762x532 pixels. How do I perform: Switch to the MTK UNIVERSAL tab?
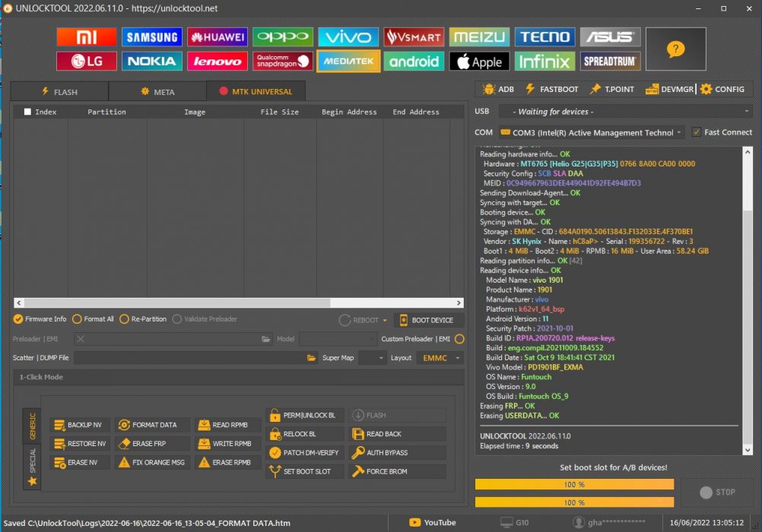pos(256,91)
